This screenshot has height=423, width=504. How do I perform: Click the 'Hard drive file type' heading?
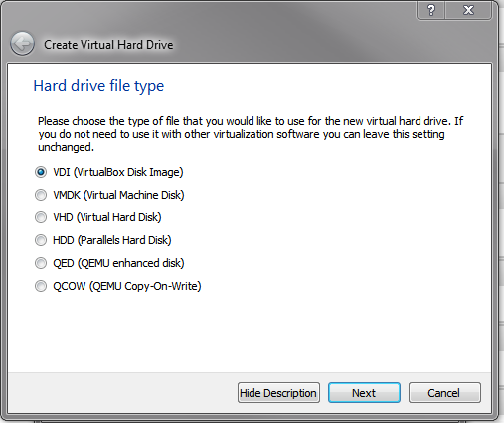[98, 86]
